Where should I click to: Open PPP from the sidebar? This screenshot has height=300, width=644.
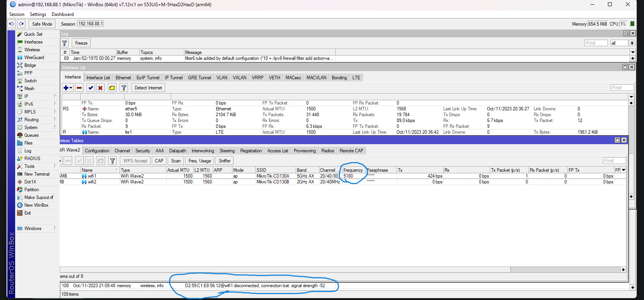coord(28,73)
